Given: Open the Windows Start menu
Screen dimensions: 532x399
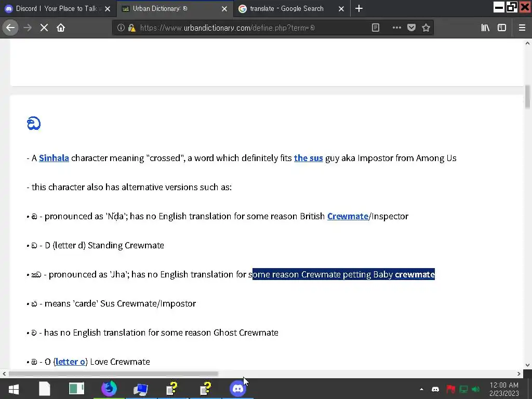Looking at the screenshot, I should click(x=14, y=389).
